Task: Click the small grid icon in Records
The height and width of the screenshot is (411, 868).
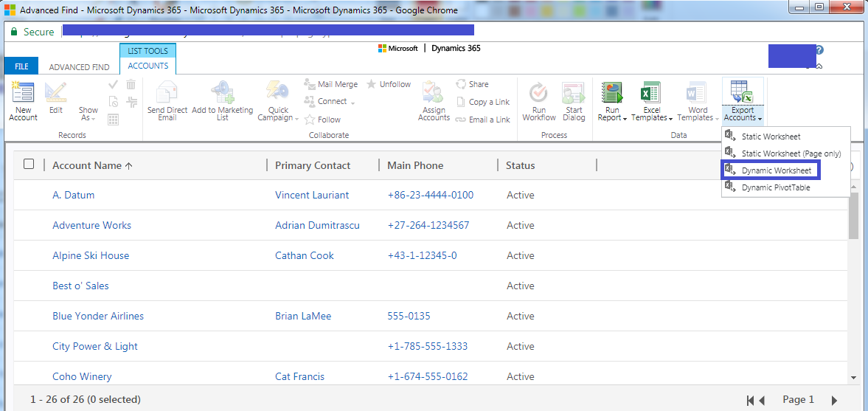Action: click(x=114, y=119)
